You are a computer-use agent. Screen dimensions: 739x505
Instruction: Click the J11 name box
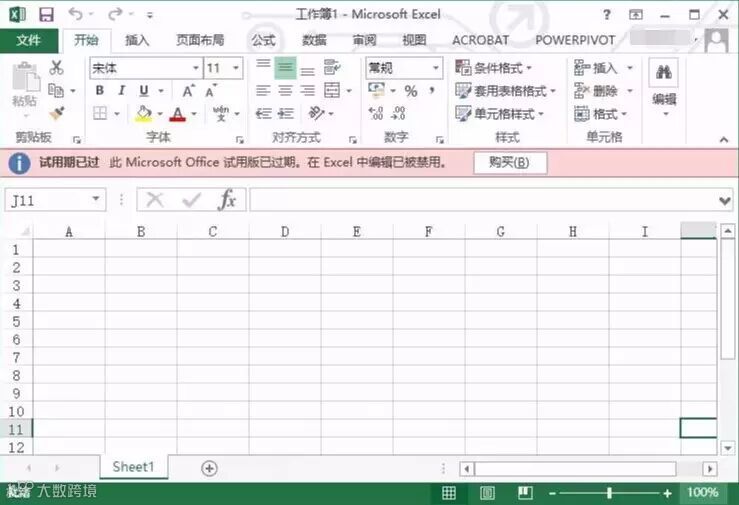point(55,200)
